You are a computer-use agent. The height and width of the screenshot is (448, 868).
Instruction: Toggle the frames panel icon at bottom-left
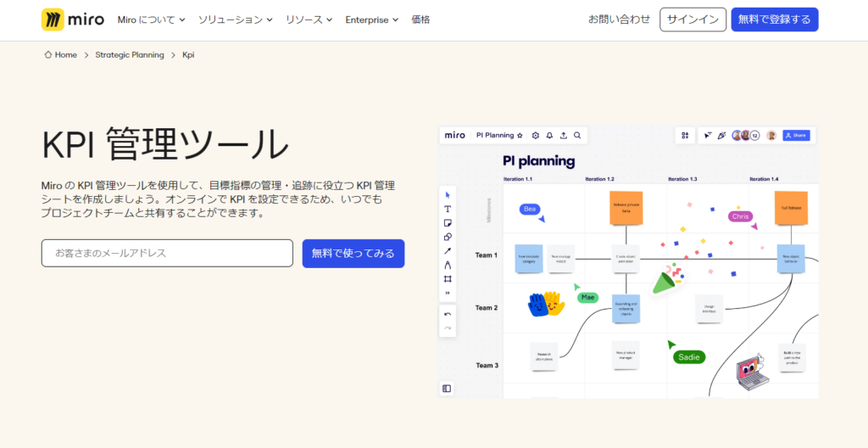[x=448, y=389]
